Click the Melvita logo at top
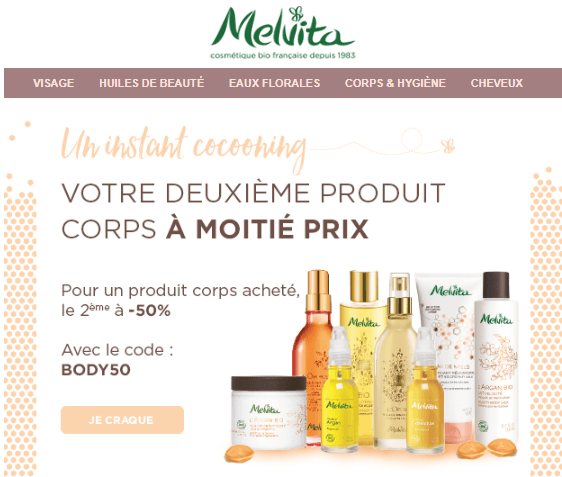562x477 pixels. pos(283,28)
